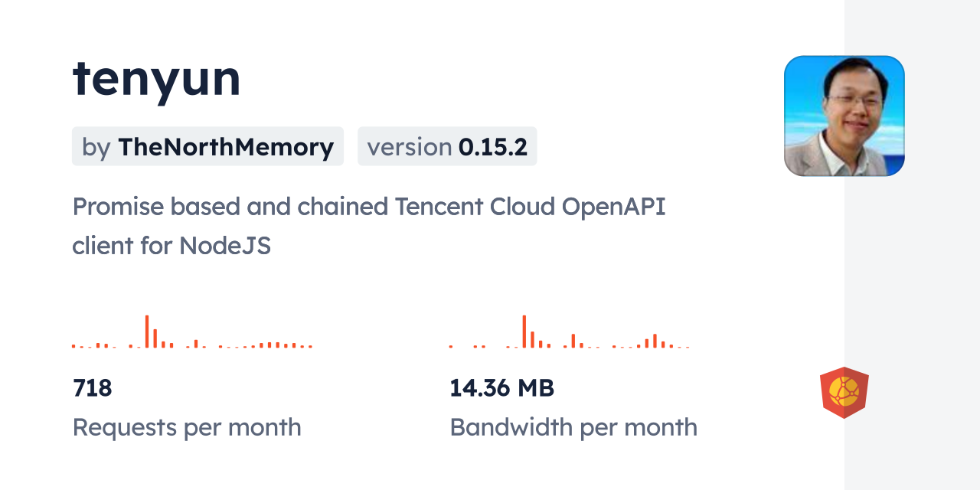Click the right-hand bump of the bandwidth sparkline
This screenshot has height=490, width=980.
coord(655,341)
